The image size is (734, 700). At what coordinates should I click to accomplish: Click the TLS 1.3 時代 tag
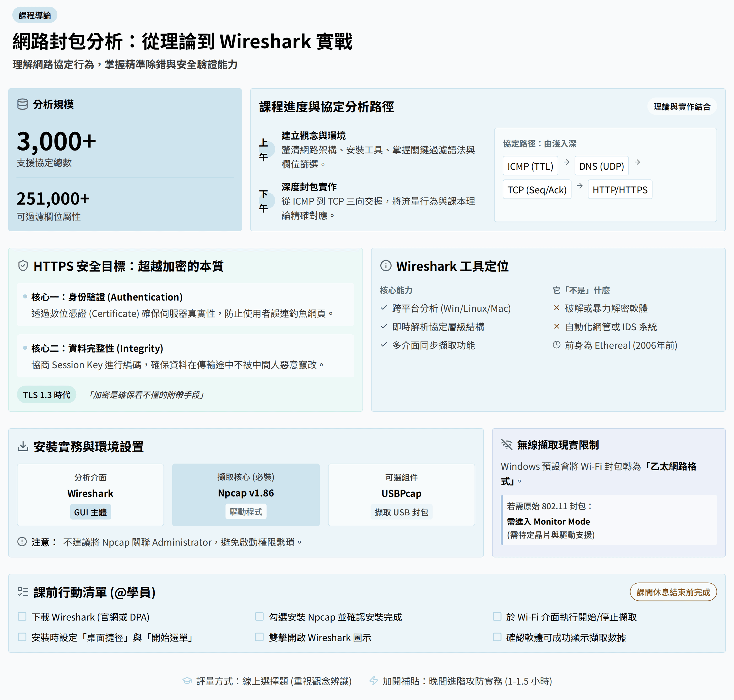(47, 395)
